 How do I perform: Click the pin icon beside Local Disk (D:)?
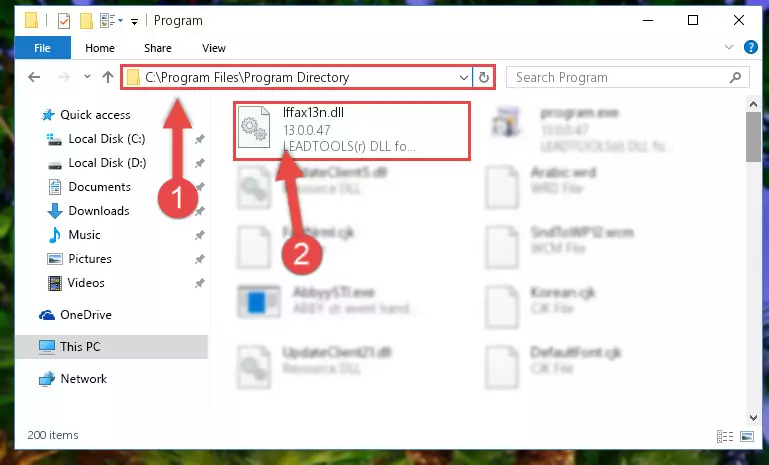point(200,163)
